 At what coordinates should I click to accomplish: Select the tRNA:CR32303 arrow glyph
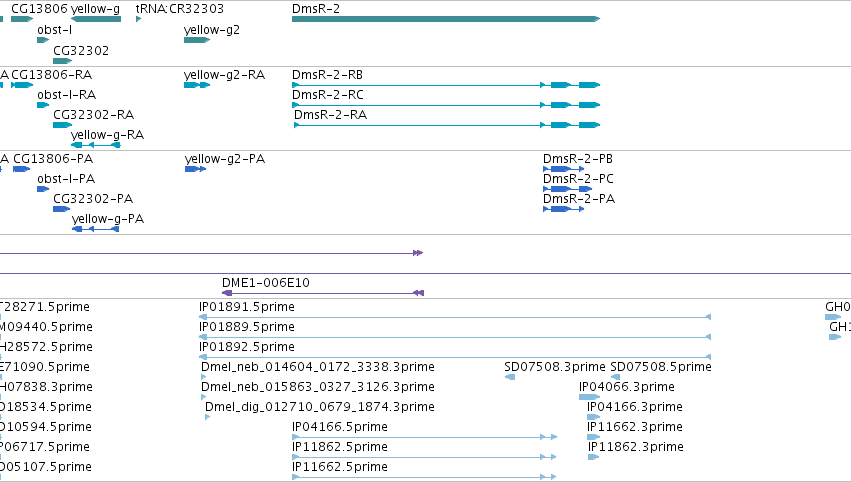[138, 19]
